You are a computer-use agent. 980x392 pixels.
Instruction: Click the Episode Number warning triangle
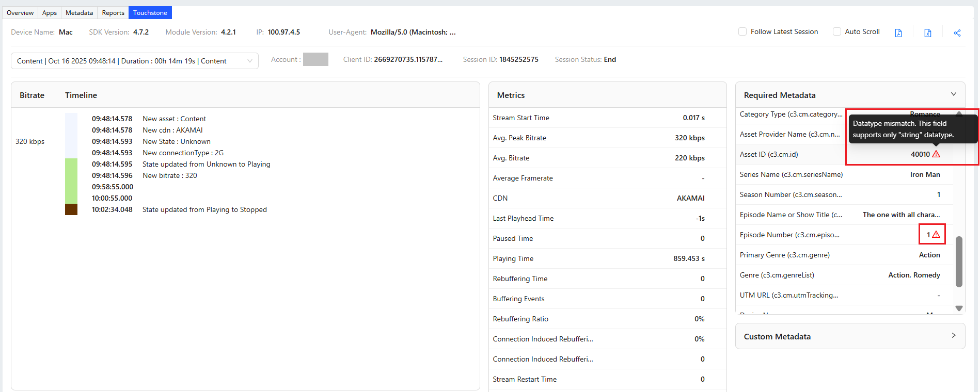click(x=936, y=235)
